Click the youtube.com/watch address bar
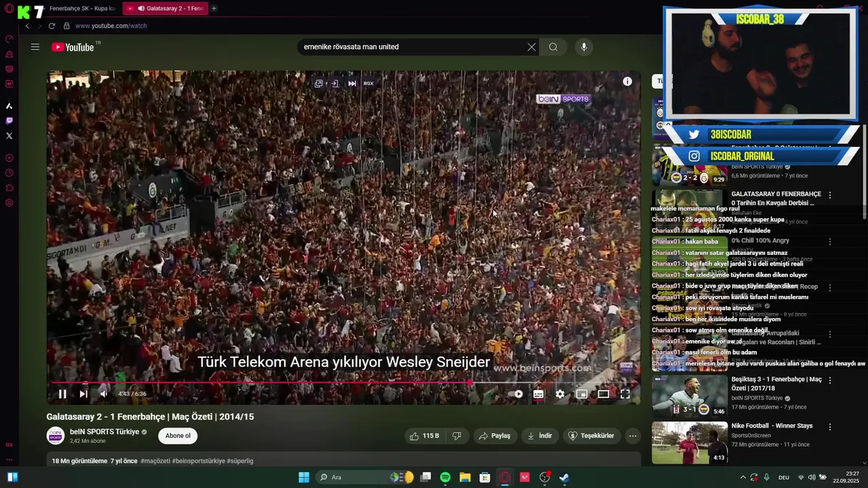This screenshot has height=488, width=868. pos(111,26)
